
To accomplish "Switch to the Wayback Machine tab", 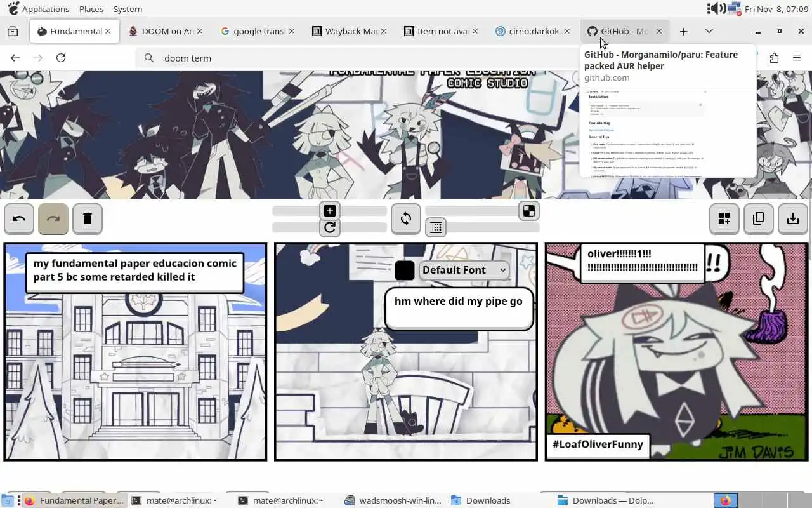I will (349, 31).
